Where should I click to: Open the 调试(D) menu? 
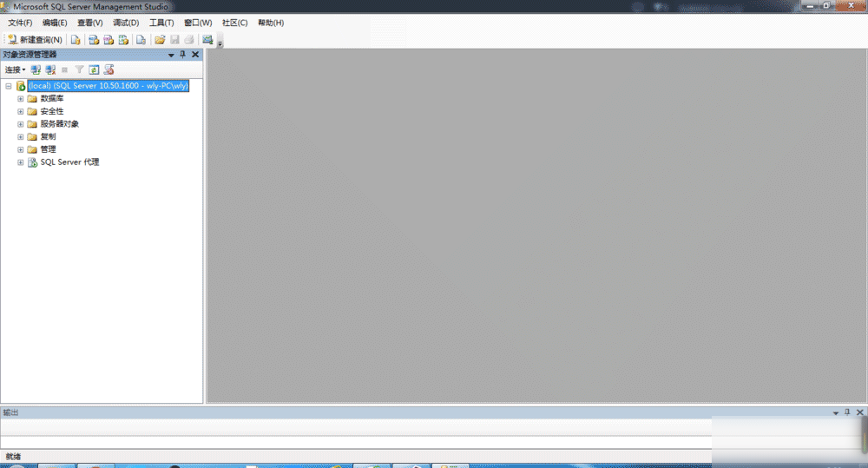tap(126, 23)
